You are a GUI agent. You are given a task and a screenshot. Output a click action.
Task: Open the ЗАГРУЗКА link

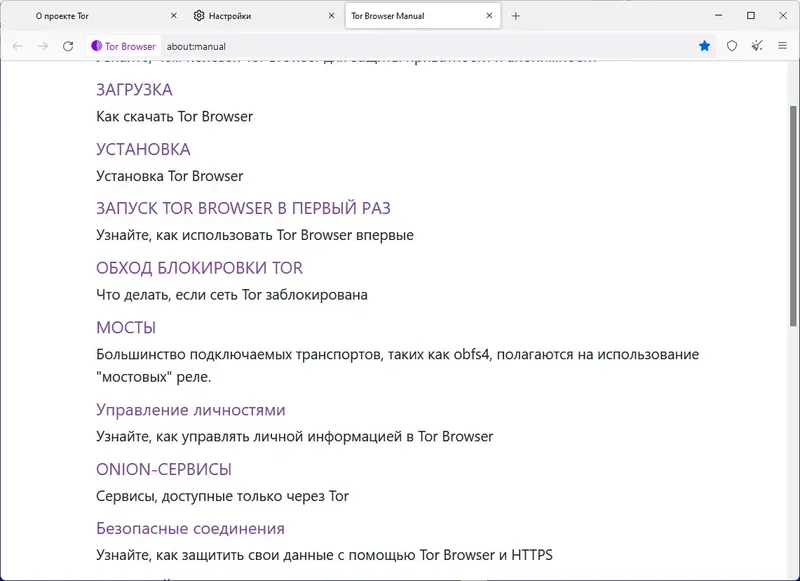(x=134, y=90)
